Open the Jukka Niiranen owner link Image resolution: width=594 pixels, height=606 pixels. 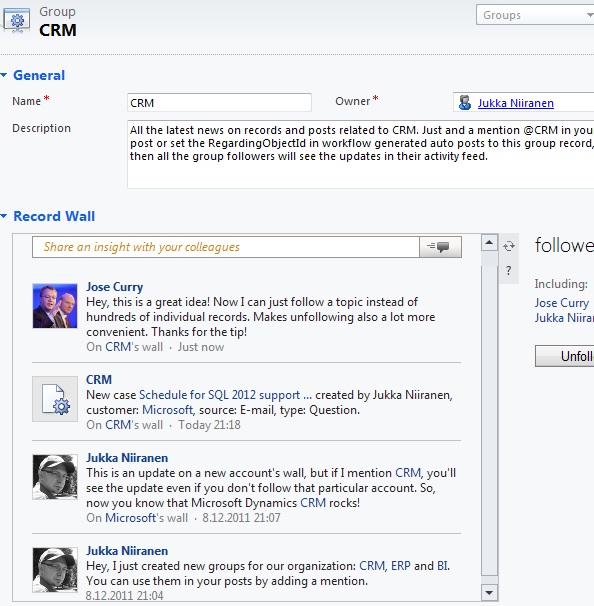coord(516,103)
